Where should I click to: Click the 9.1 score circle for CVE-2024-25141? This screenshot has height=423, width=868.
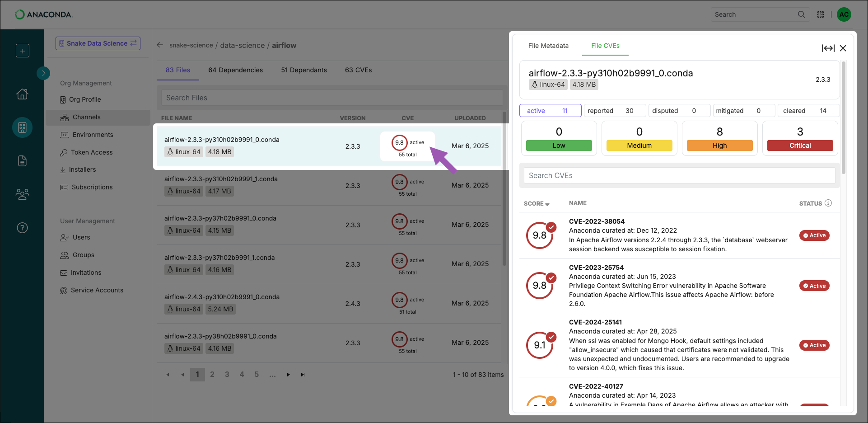pos(540,345)
